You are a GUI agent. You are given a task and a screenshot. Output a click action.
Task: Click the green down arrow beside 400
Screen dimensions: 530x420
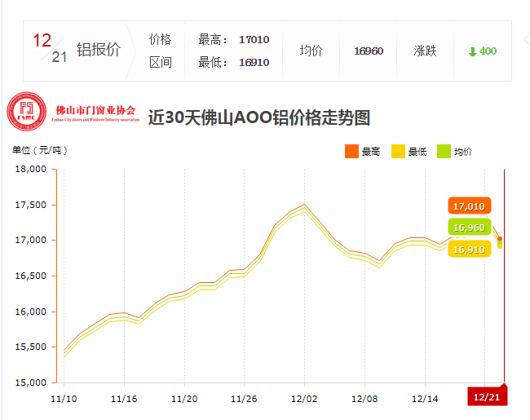click(473, 51)
